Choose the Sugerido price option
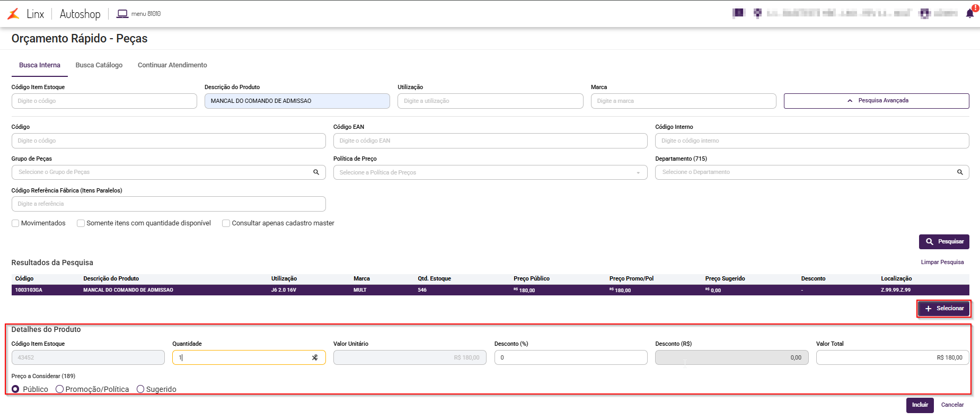This screenshot has width=980, height=420. point(140,389)
